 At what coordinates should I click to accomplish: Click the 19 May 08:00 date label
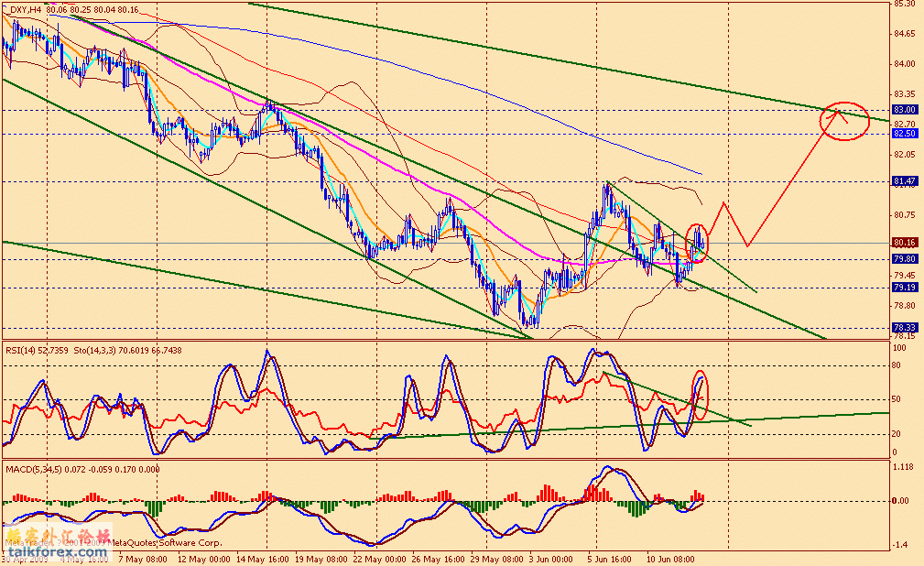(321, 559)
